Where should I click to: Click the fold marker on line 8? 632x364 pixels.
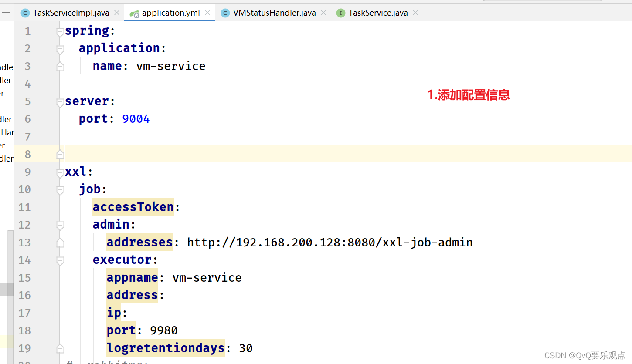point(60,154)
